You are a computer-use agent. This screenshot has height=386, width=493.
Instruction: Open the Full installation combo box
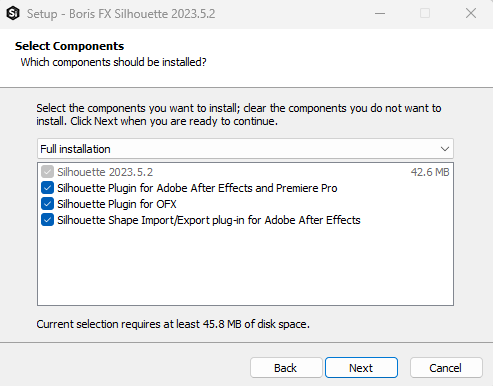coord(245,149)
